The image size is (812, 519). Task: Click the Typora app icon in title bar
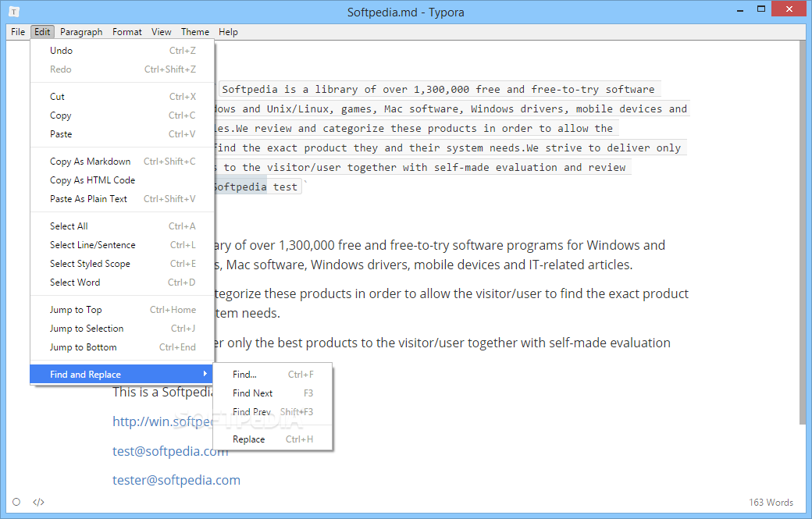click(14, 12)
